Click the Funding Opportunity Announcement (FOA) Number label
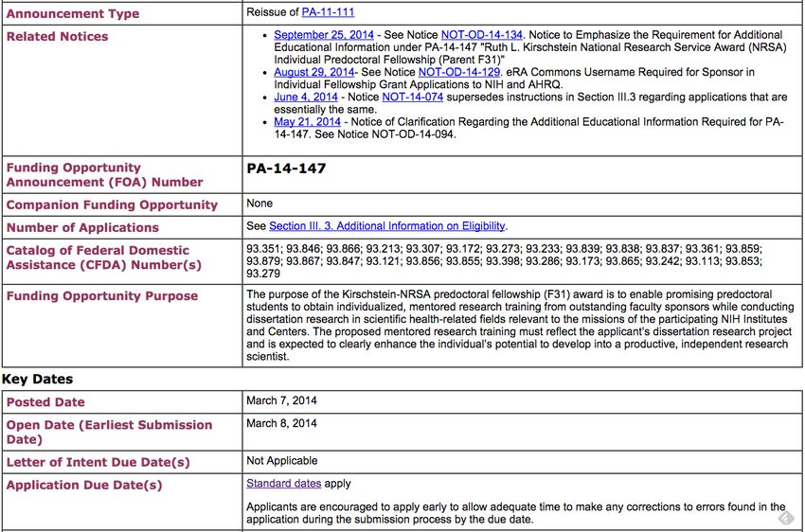Image resolution: width=805 pixels, height=532 pixels. pos(104,175)
